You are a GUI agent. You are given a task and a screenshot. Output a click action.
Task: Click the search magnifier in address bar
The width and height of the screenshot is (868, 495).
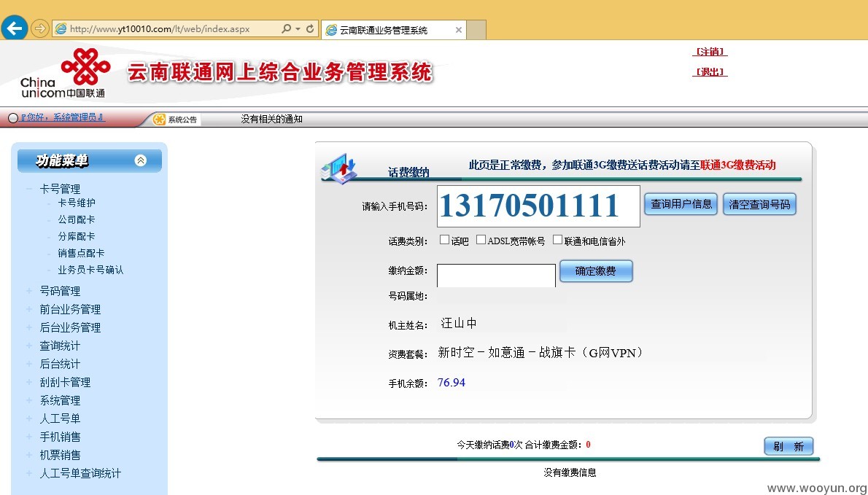point(286,28)
